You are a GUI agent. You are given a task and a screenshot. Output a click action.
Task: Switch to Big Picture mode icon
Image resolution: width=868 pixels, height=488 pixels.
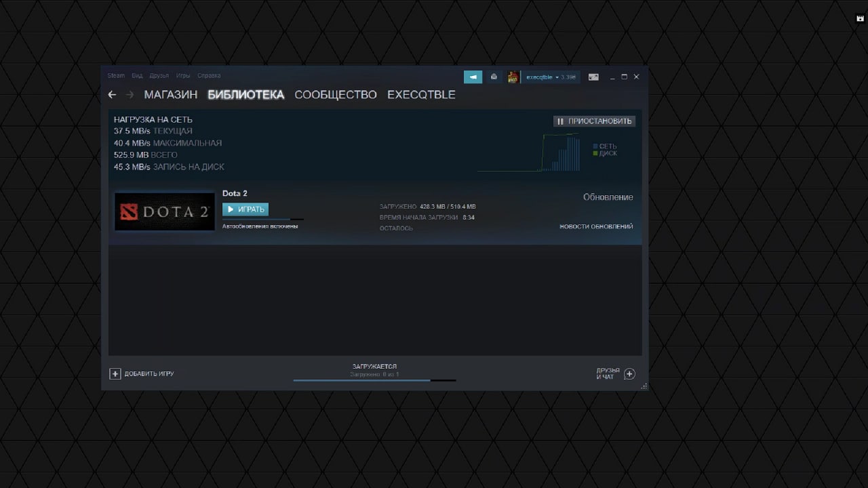point(593,77)
